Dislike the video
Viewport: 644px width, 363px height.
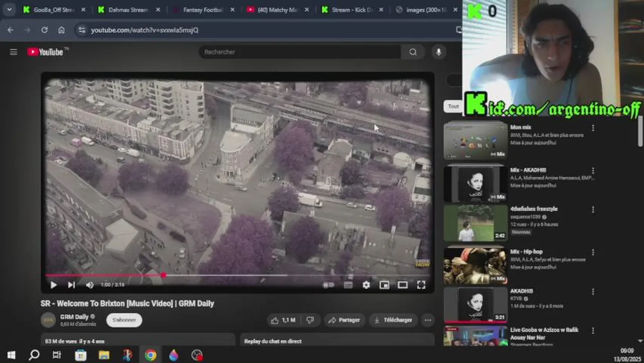pos(310,320)
